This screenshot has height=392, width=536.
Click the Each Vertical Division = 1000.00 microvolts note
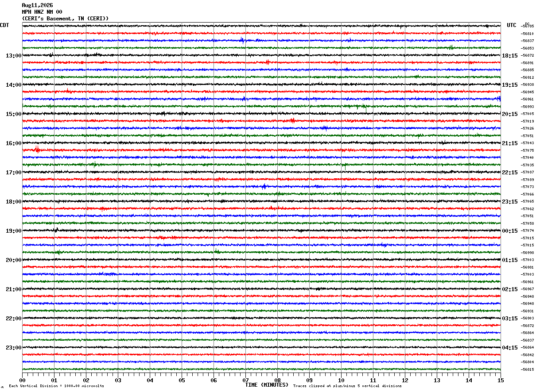(x=56, y=386)
